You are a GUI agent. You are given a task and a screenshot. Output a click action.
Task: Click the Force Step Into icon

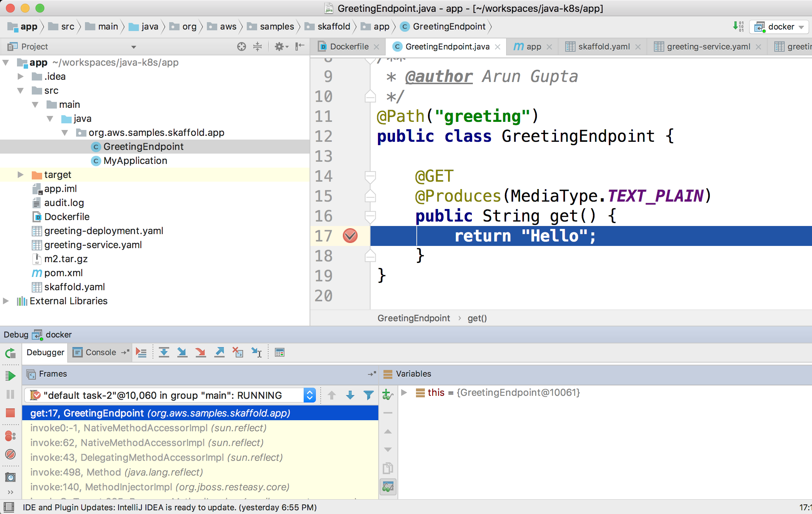(x=201, y=352)
